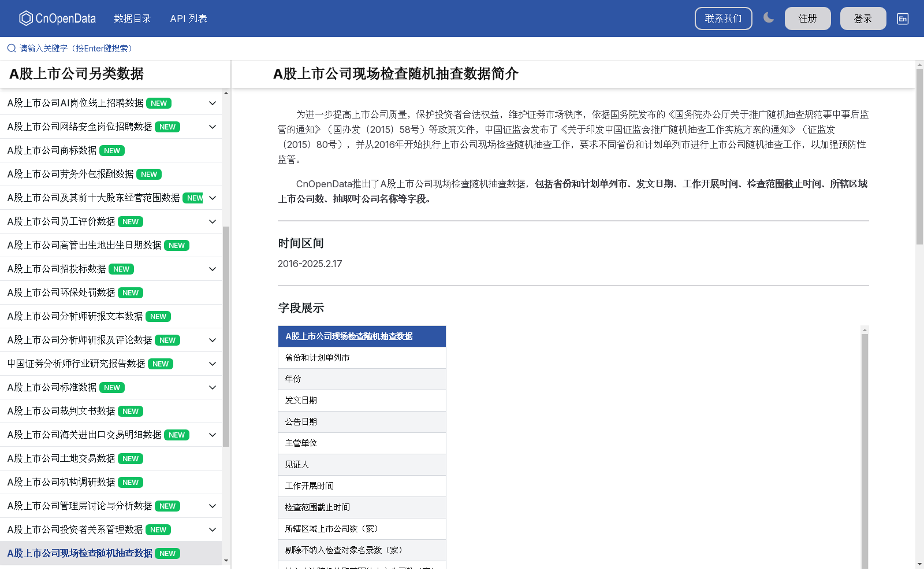Open A股上市公司裁判文书数据 entry

(111, 411)
